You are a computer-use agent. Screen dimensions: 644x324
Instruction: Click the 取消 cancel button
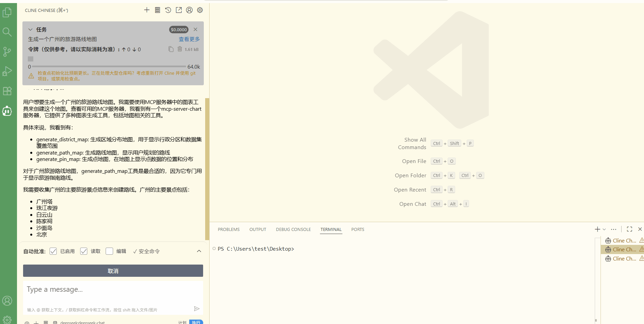113,271
